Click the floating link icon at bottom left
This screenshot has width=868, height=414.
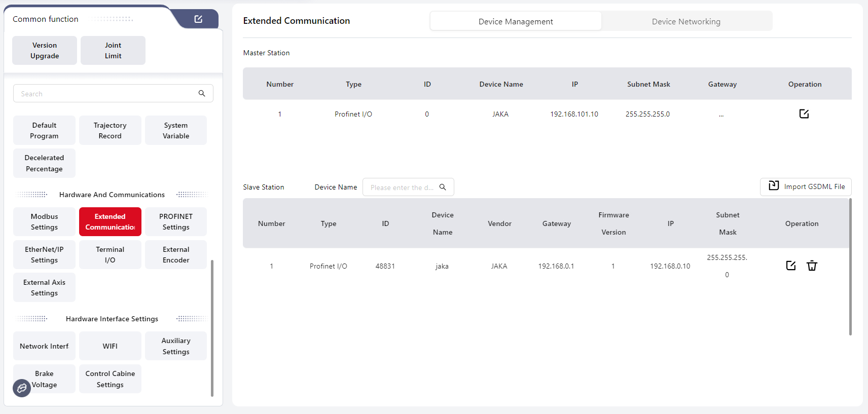22,388
